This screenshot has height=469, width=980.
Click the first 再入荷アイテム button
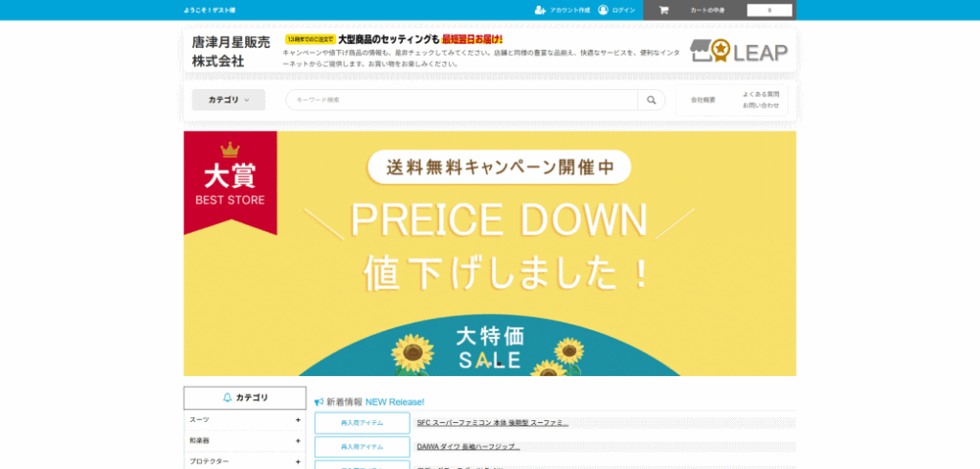point(362,422)
